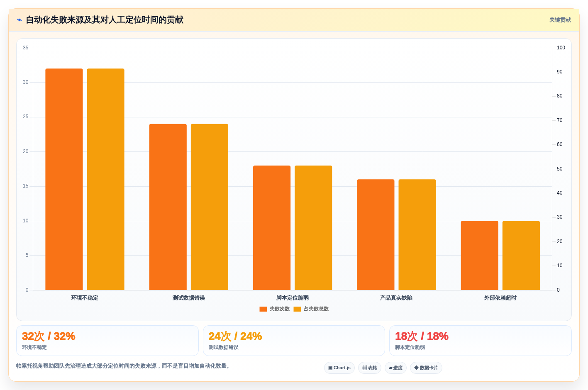The width and height of the screenshot is (588, 390).
Task: Click the 测试数据错误 x-axis label
Action: (189, 298)
